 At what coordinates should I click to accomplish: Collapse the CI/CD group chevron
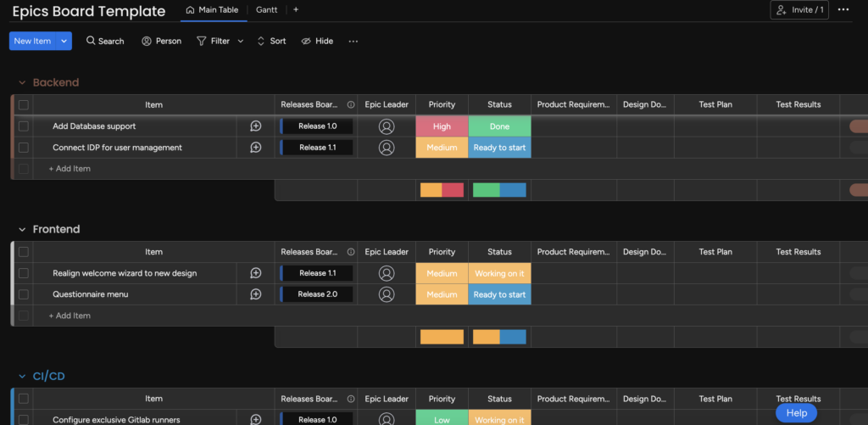tap(22, 377)
